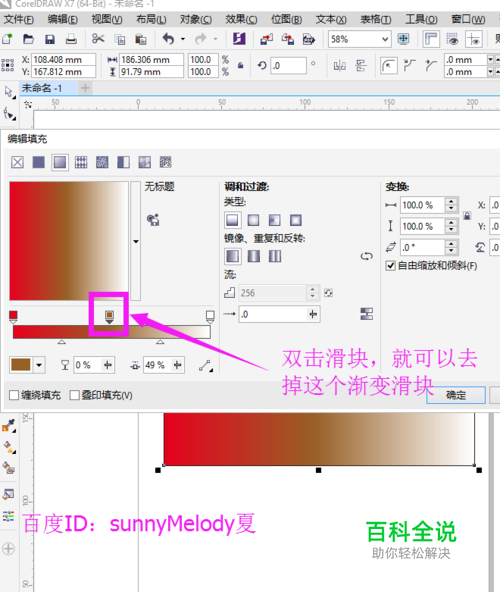Click the Import icon
This screenshot has height=592, width=500.
[266, 39]
